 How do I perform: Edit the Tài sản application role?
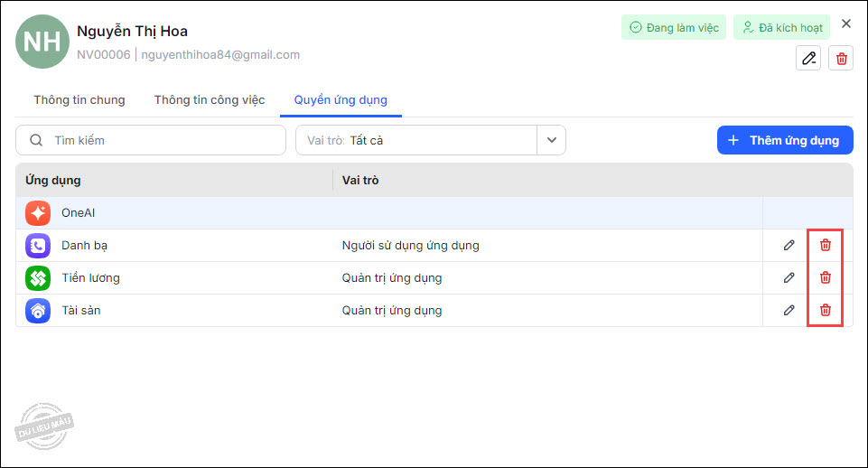coord(789,310)
